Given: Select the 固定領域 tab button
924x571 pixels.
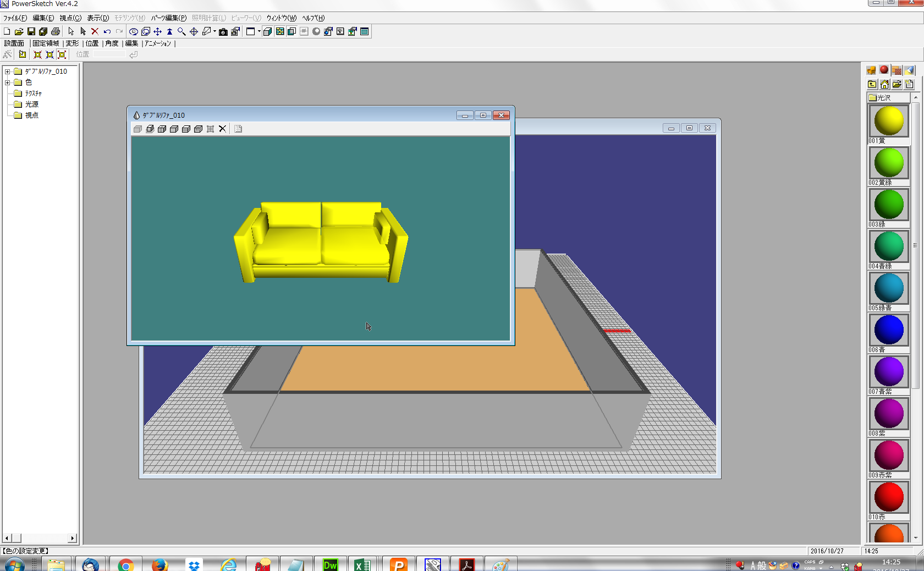Looking at the screenshot, I should [46, 43].
